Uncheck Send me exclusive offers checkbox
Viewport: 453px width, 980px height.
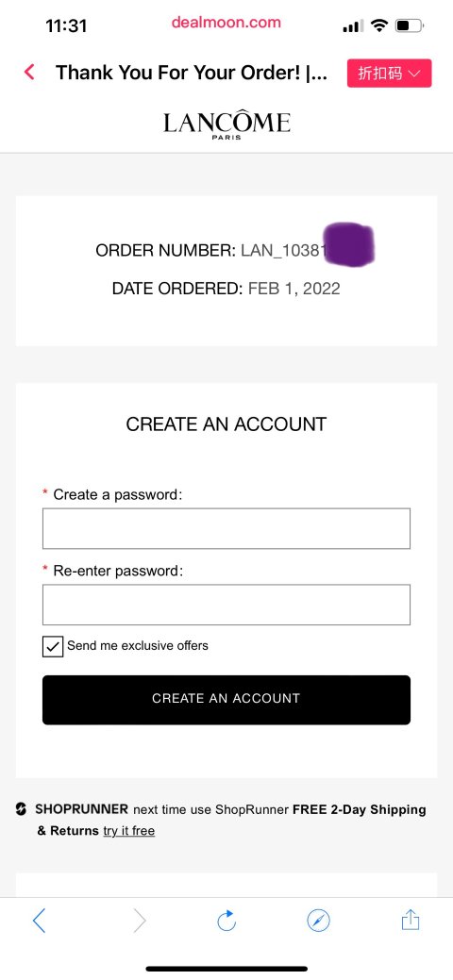tap(53, 646)
